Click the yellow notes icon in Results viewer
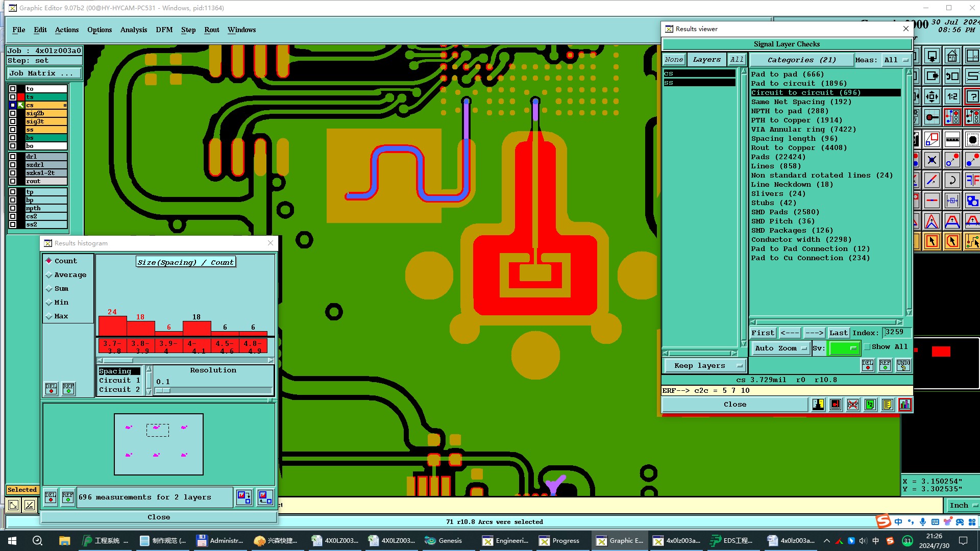This screenshot has height=551, width=980. [x=887, y=405]
